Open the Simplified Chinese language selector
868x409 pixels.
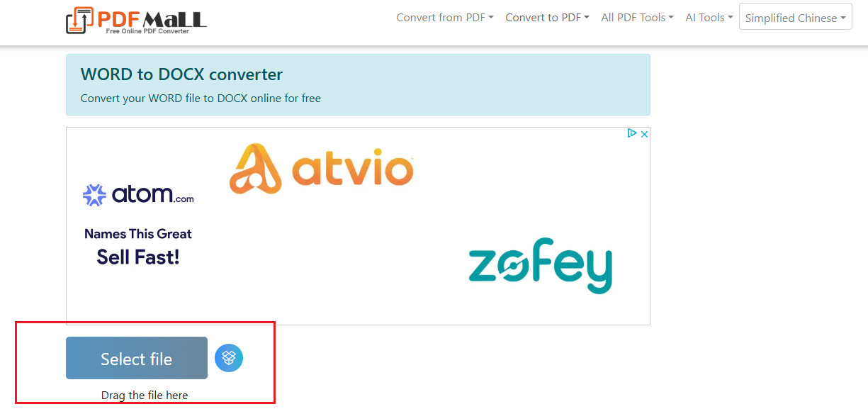(795, 18)
